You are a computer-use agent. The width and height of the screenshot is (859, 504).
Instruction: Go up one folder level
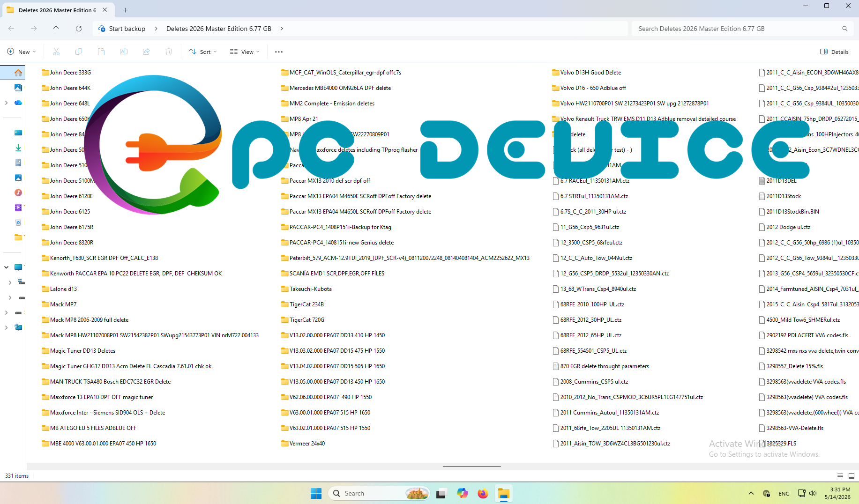(x=56, y=29)
